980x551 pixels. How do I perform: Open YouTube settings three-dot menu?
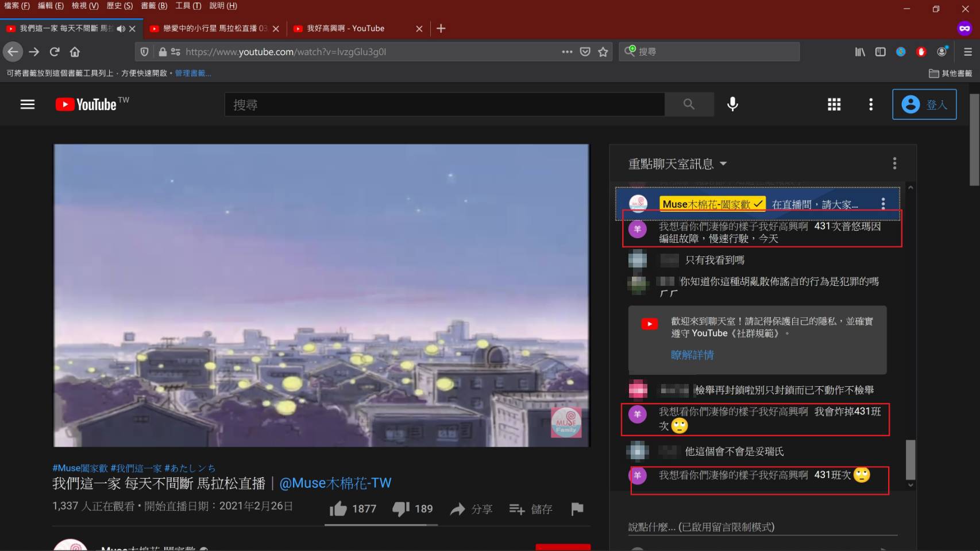pos(871,104)
